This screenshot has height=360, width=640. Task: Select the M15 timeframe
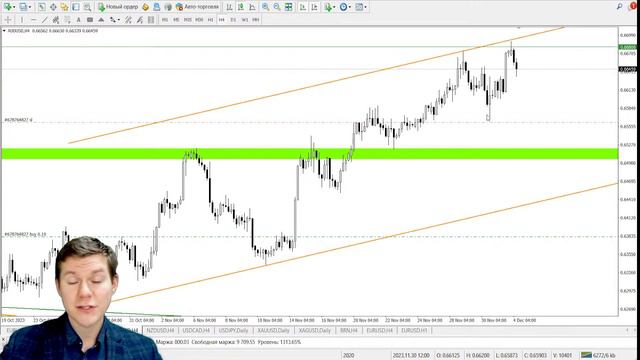tap(188, 20)
